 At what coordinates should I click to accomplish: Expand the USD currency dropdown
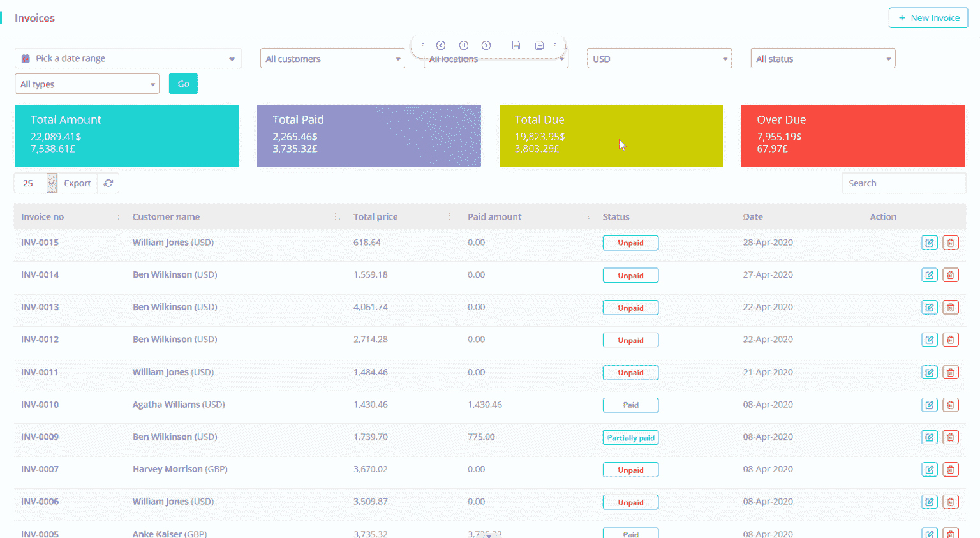tap(658, 59)
